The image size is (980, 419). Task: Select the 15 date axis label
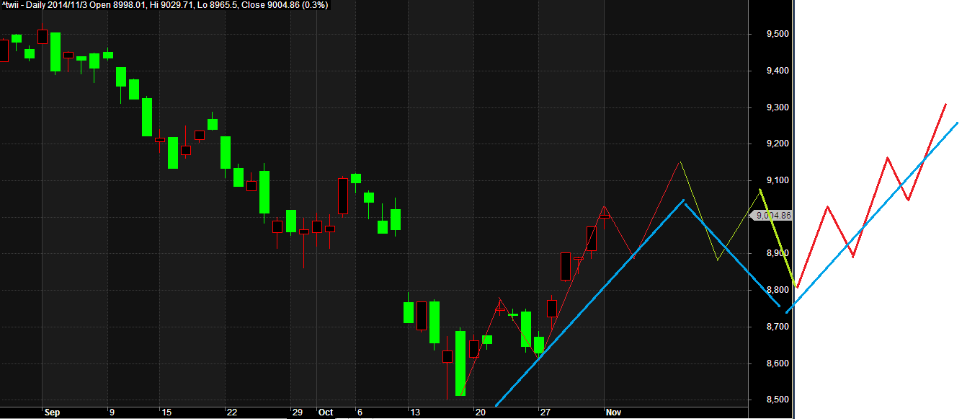pyautogui.click(x=168, y=413)
